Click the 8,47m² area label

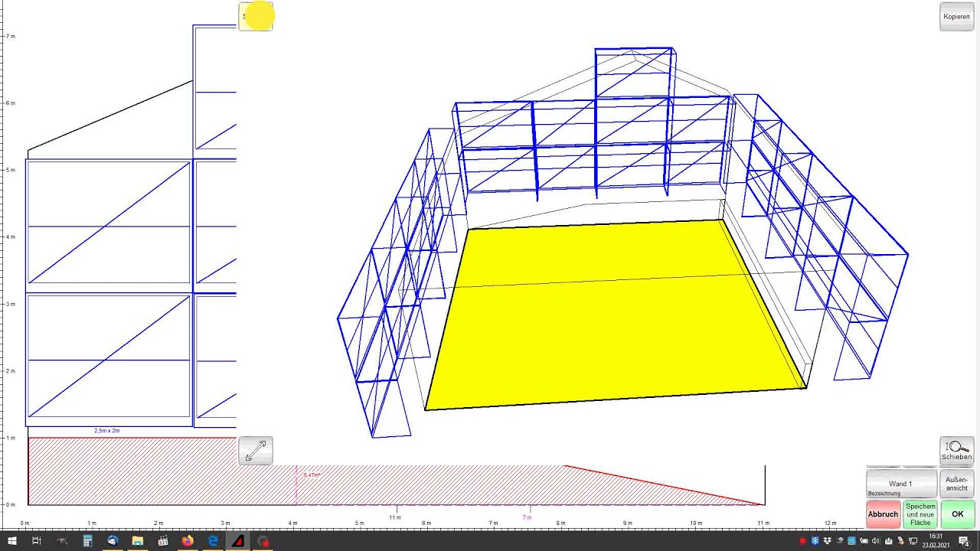pos(312,475)
